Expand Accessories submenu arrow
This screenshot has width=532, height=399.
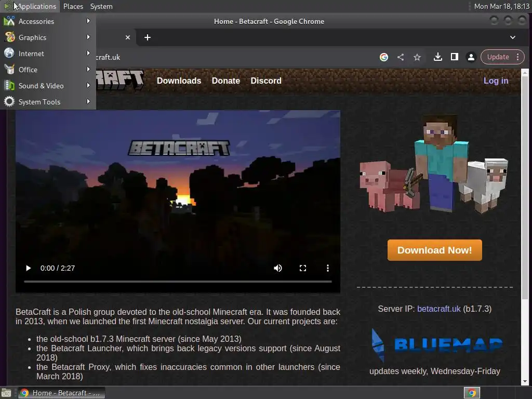tap(88, 21)
